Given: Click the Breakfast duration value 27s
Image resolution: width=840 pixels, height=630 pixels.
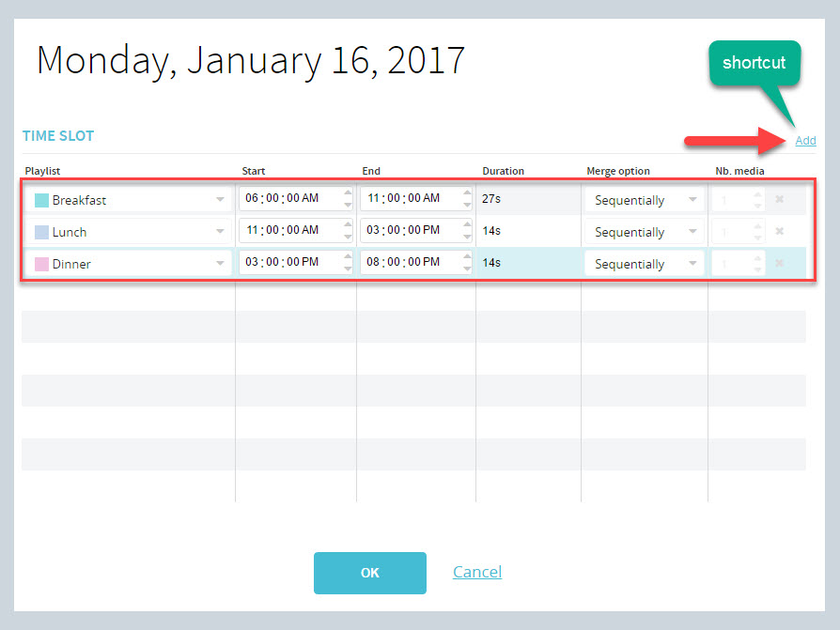Looking at the screenshot, I should [491, 199].
